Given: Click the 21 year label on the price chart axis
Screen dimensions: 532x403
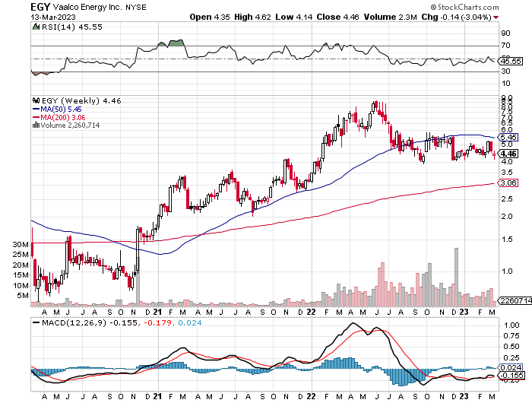Looking at the screenshot, I should [x=157, y=312].
